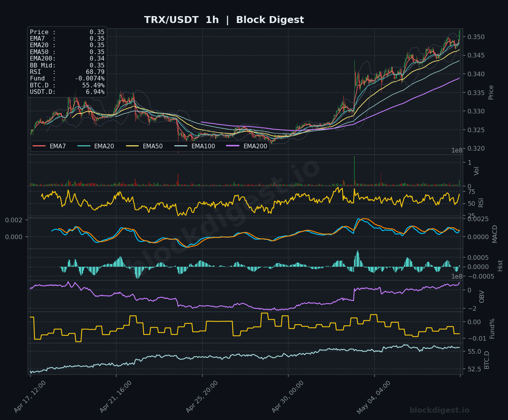Click the 0.325 price axis tick
Viewport: 508px width, 420px height.
(x=475, y=130)
